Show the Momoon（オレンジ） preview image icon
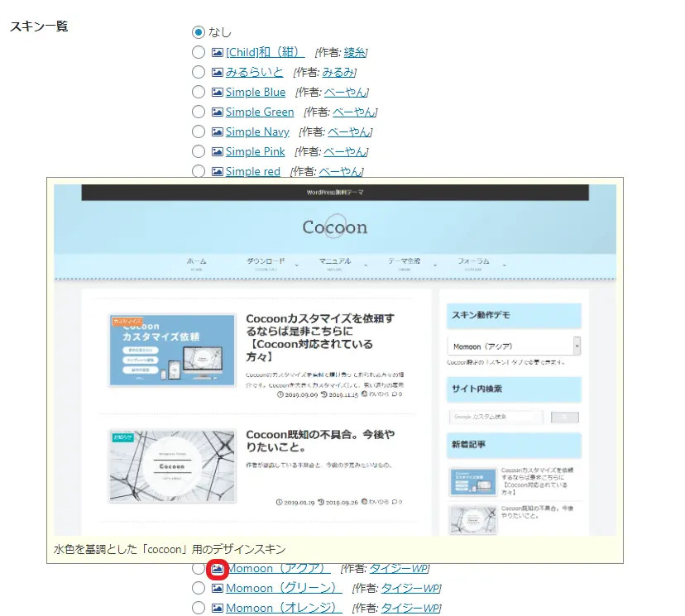The image size is (685, 616). (x=217, y=608)
